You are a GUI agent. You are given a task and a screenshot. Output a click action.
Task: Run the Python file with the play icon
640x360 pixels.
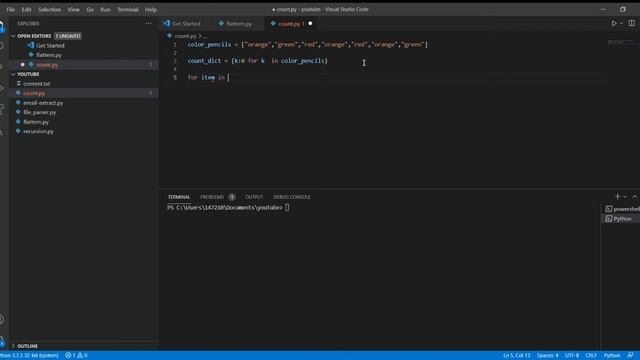click(x=614, y=24)
